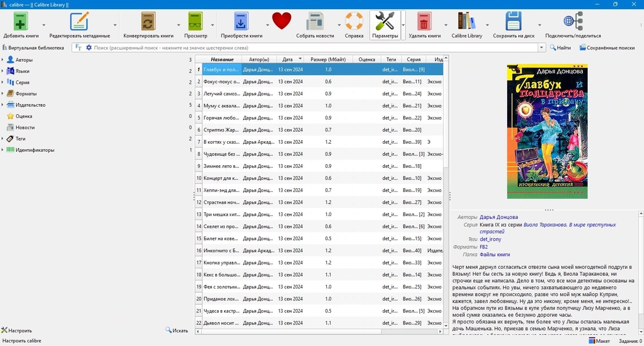Click the Identifiers (Идентификаторы) category icon

[x=10, y=150]
